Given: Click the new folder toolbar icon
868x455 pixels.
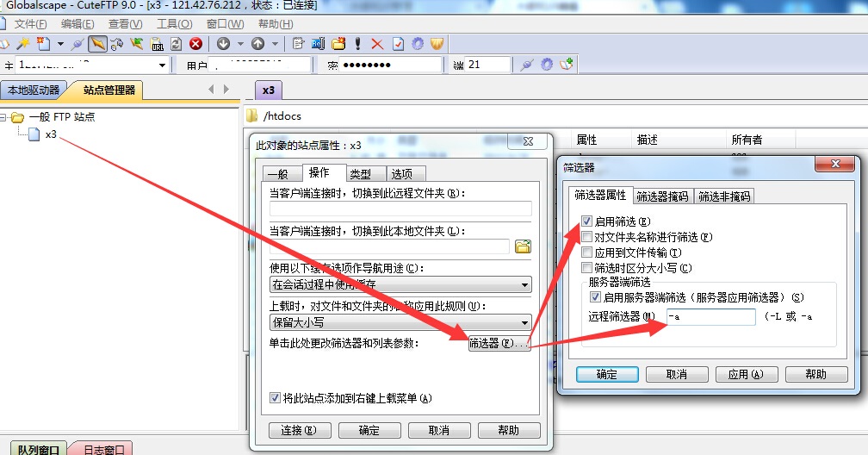Looking at the screenshot, I should click(338, 44).
